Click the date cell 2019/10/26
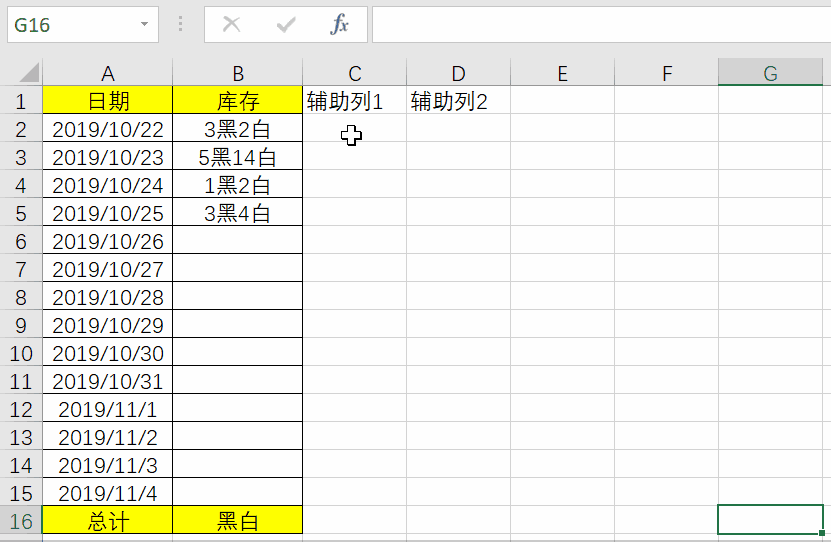The image size is (831, 542). [108, 241]
